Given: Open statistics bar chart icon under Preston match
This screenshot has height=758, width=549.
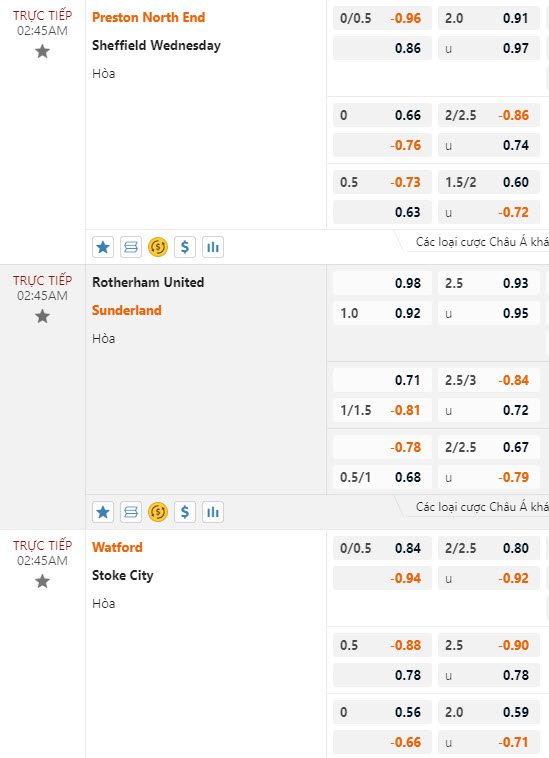Looking at the screenshot, I should pyautogui.click(x=213, y=247).
